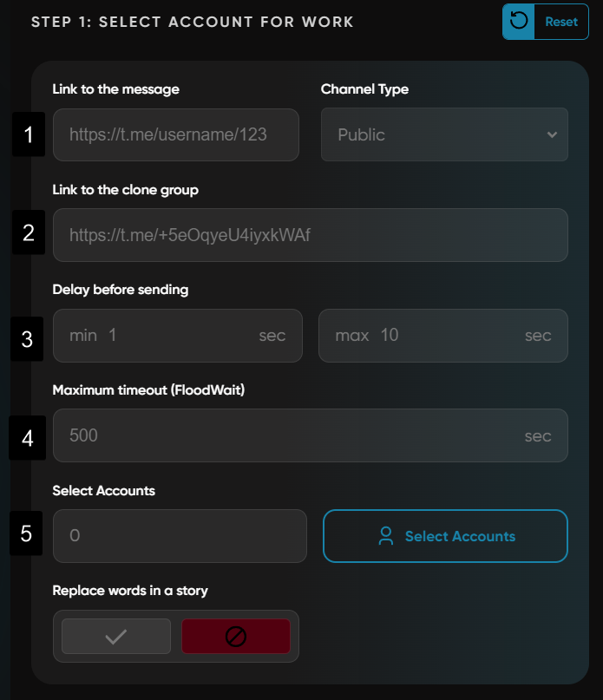The height and width of the screenshot is (700, 603).
Task: Click step marker number 5
Action: coord(27,533)
